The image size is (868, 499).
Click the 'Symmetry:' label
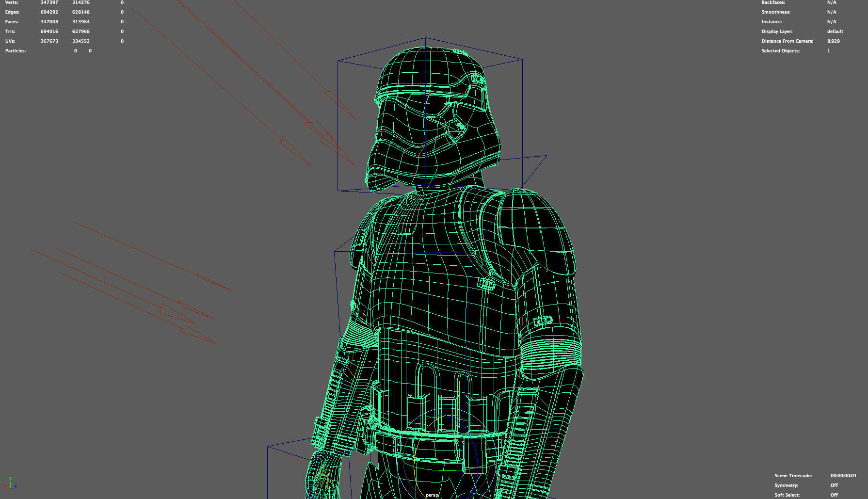(x=786, y=485)
